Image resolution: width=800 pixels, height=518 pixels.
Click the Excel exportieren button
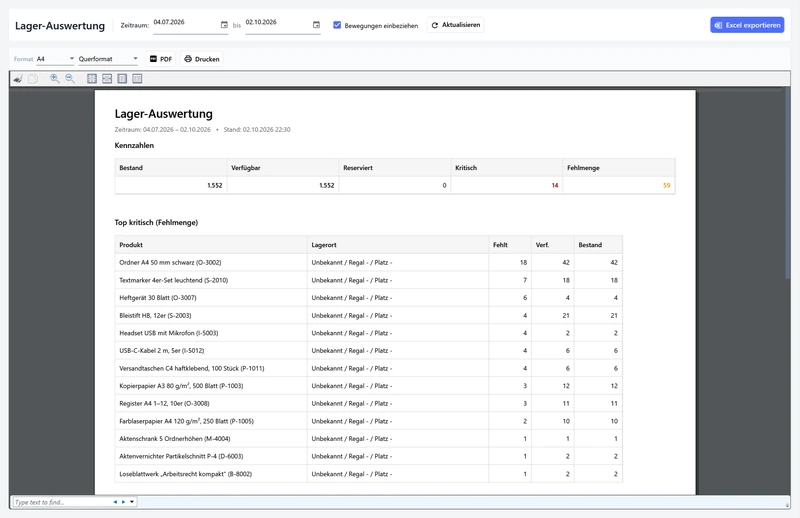click(747, 25)
